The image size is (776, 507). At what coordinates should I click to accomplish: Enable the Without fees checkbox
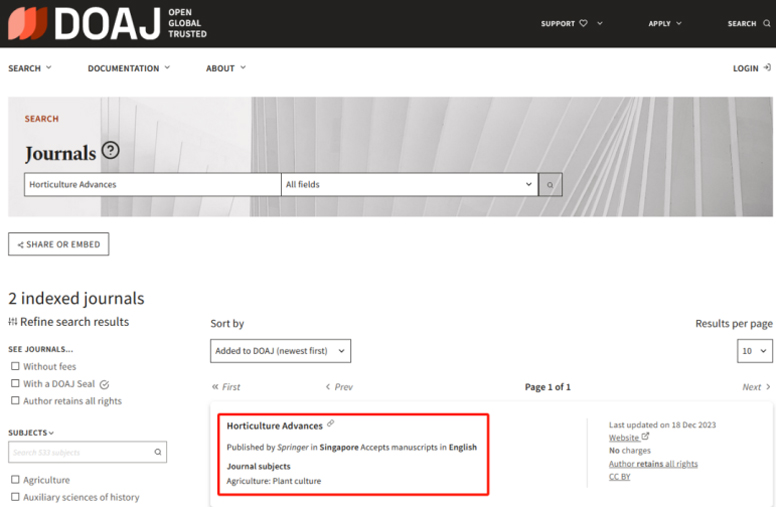click(15, 367)
